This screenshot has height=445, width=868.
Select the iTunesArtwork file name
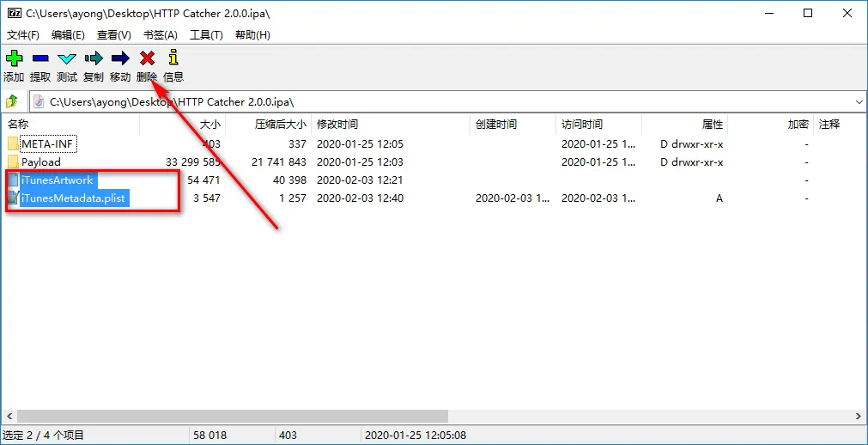pyautogui.click(x=58, y=180)
